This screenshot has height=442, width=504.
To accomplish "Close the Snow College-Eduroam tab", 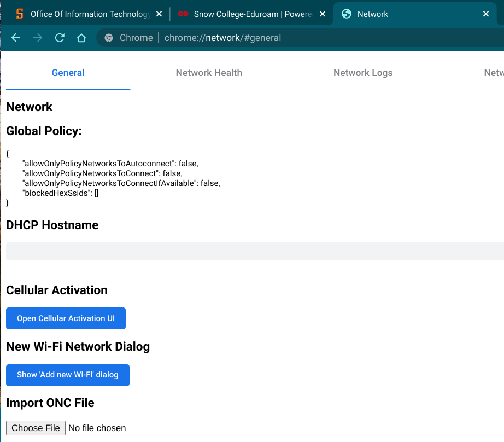I will pos(323,14).
